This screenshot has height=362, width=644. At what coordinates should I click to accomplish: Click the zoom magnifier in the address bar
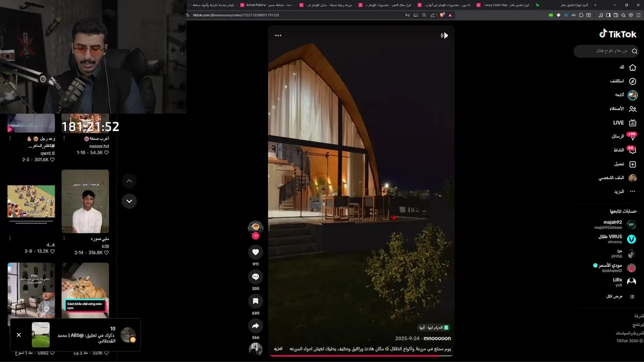(424, 15)
